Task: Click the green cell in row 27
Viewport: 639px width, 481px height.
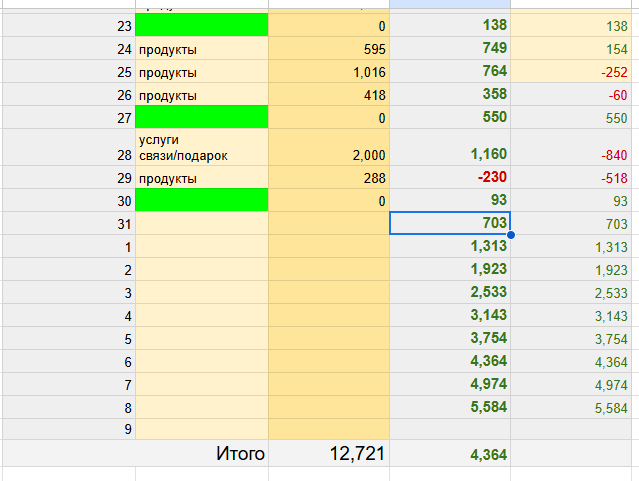Action: click(202, 117)
